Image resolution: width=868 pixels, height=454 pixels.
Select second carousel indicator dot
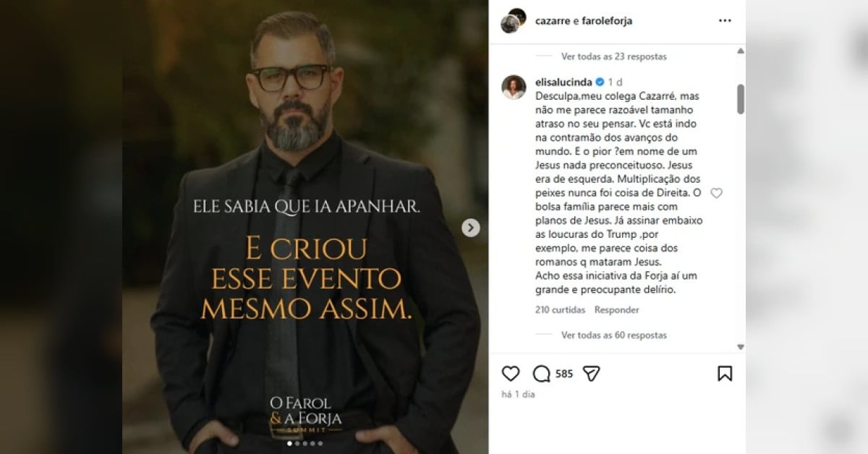[x=297, y=443]
